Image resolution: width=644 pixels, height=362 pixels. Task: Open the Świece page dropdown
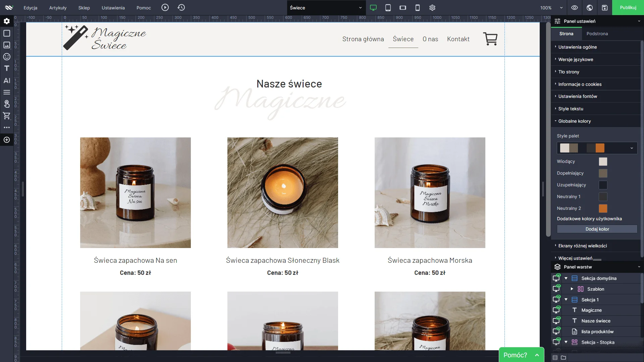point(326,7)
